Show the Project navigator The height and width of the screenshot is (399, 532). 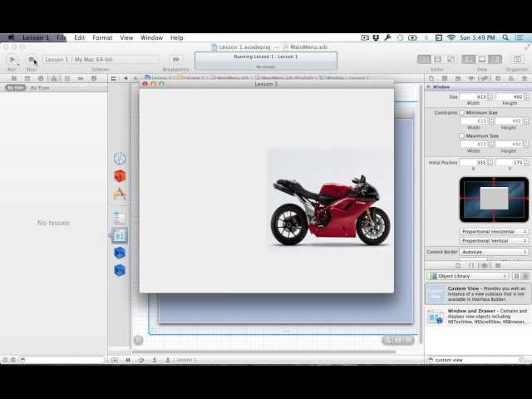pyautogui.click(x=14, y=78)
